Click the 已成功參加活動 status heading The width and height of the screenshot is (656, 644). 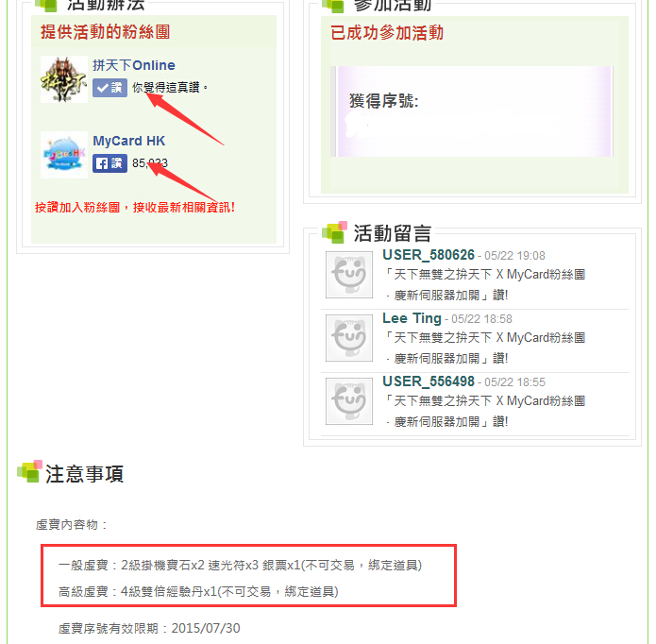(x=387, y=33)
